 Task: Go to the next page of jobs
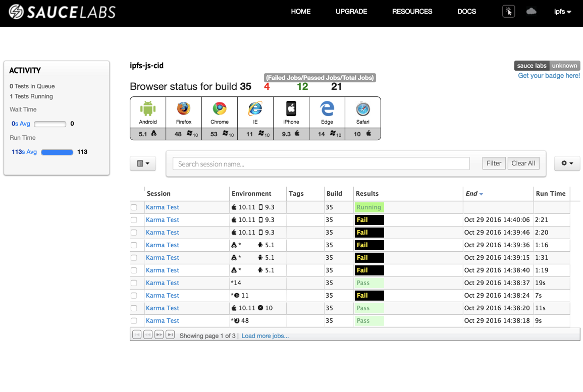click(x=159, y=335)
